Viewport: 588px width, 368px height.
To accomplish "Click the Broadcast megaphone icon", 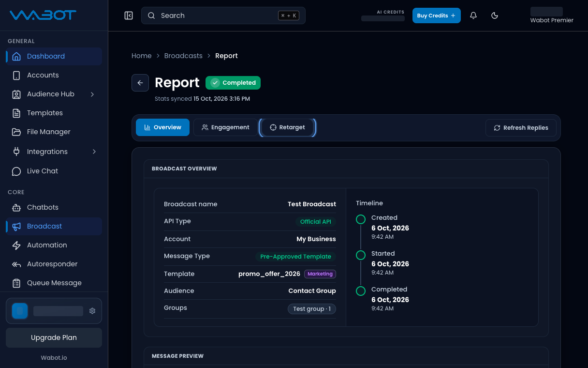I will pyautogui.click(x=16, y=226).
